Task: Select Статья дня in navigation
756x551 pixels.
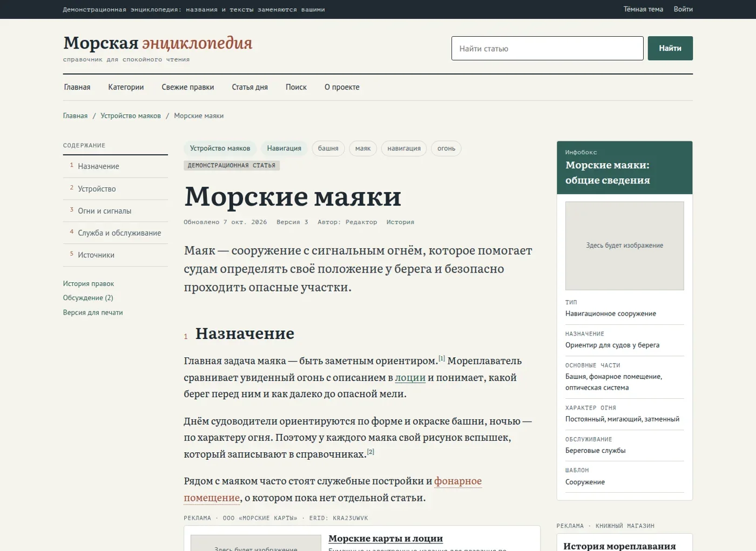Action: (250, 87)
